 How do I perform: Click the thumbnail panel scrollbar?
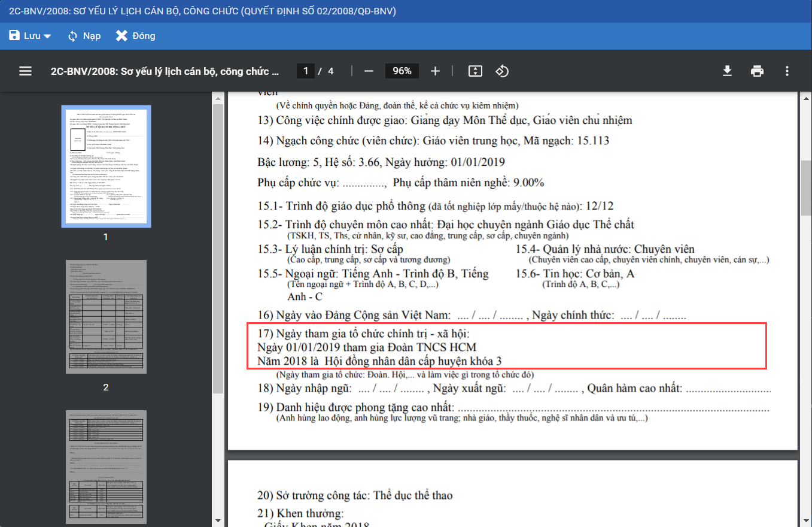tap(217, 240)
